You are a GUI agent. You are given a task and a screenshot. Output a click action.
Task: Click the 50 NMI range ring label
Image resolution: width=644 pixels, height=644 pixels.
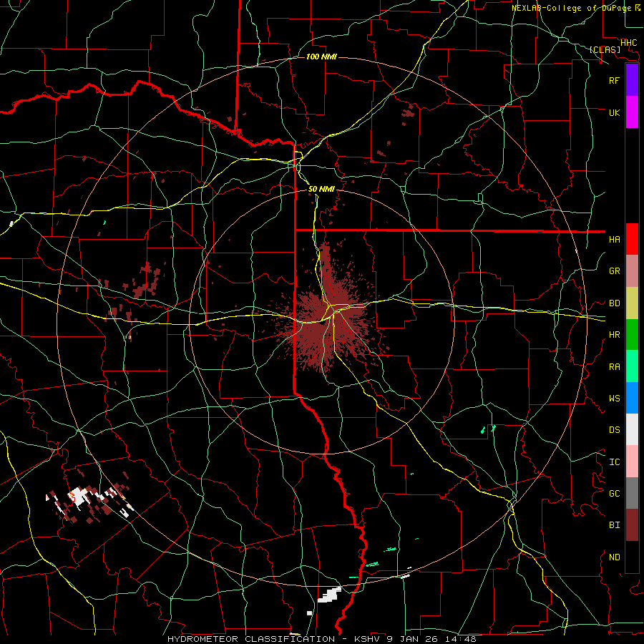[x=321, y=189]
